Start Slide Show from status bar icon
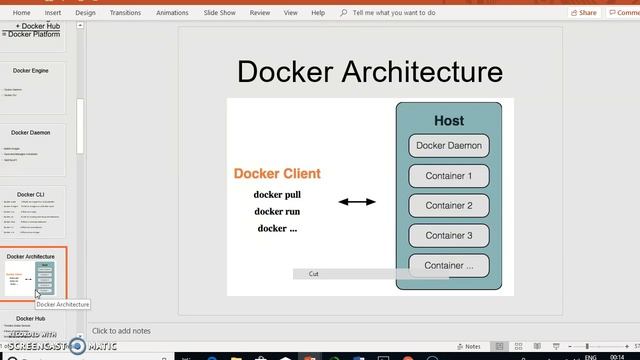This screenshot has height=360, width=640. coord(556,347)
